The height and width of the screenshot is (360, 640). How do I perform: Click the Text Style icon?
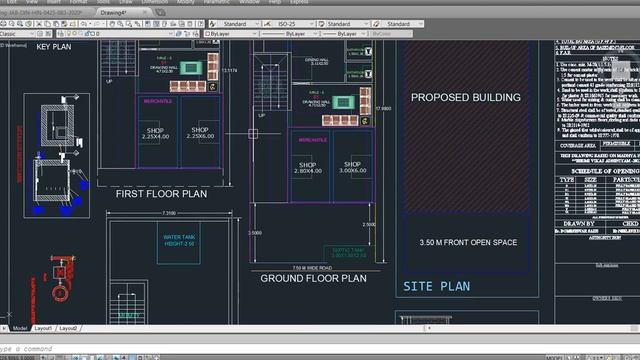[x=212, y=24]
